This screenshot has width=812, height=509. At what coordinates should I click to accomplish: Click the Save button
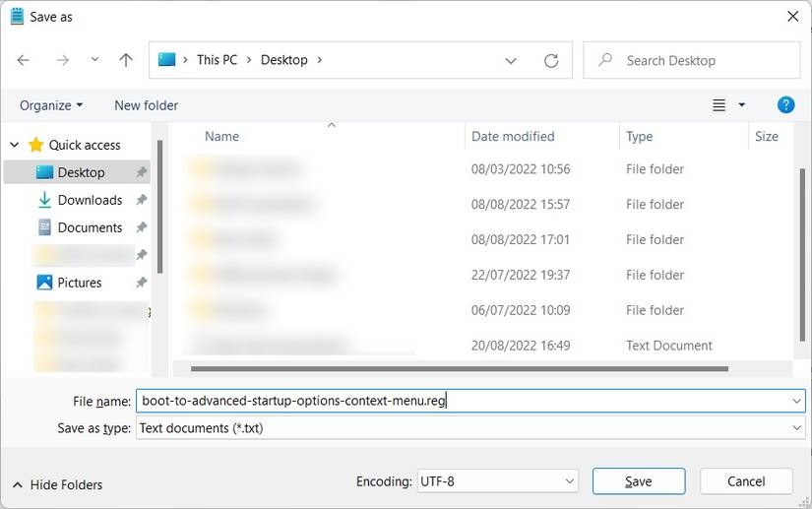tap(639, 481)
